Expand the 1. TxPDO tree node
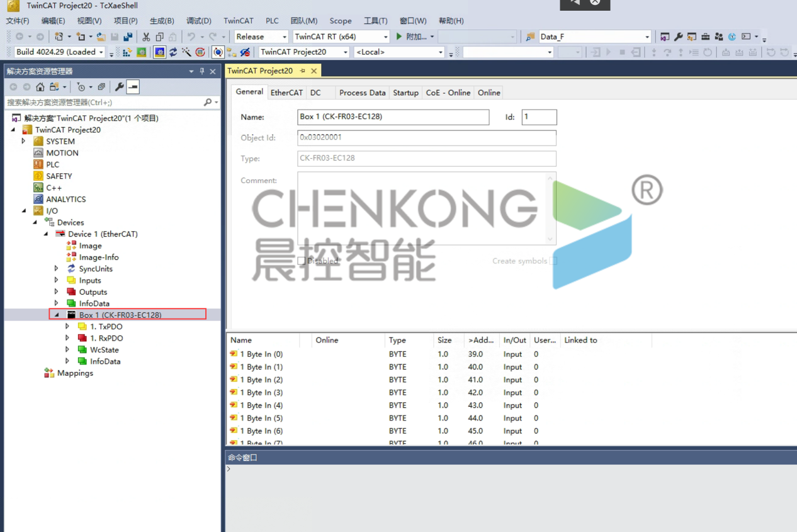This screenshot has height=532, width=797. pos(67,327)
